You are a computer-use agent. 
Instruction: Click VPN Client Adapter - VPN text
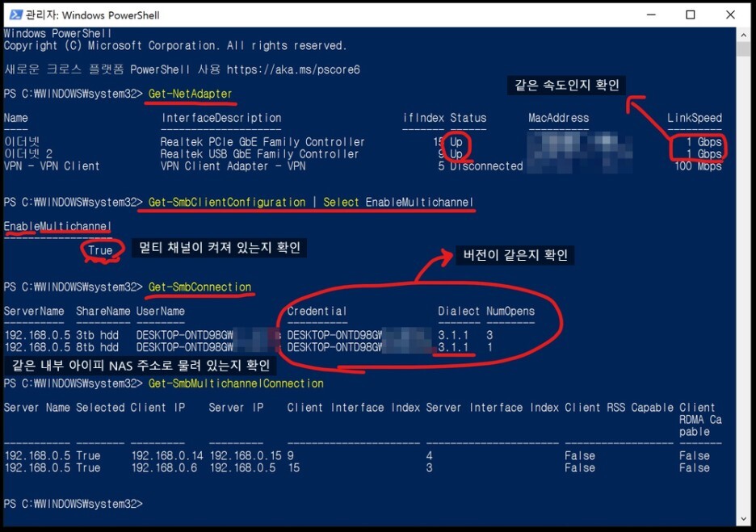[233, 166]
